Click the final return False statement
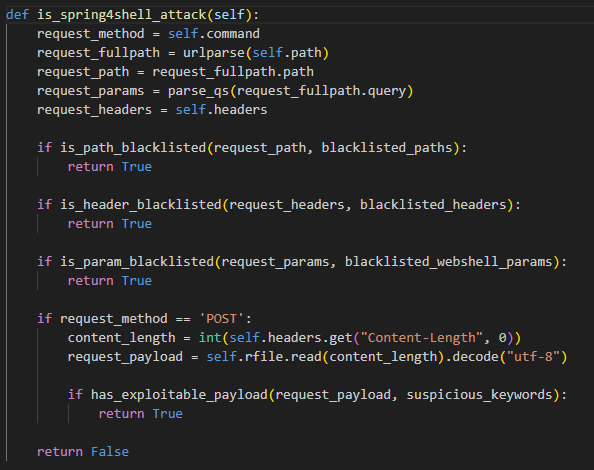The height and width of the screenshot is (470, 594). pyautogui.click(x=83, y=451)
